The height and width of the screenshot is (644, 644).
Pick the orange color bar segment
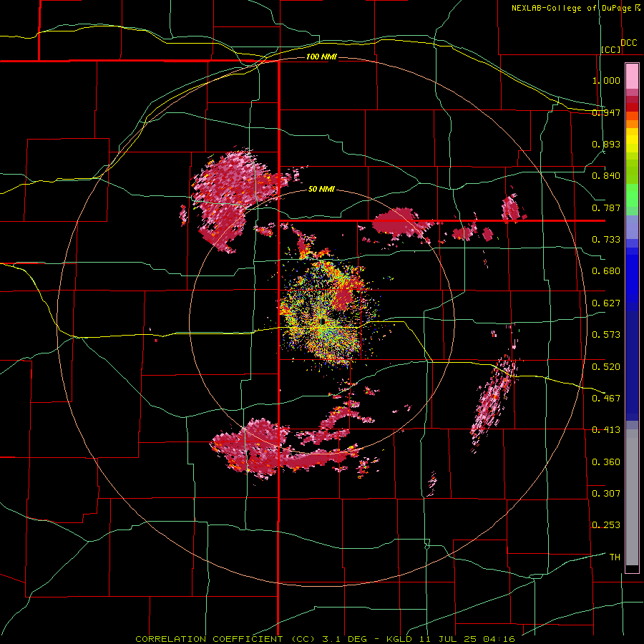point(632,124)
